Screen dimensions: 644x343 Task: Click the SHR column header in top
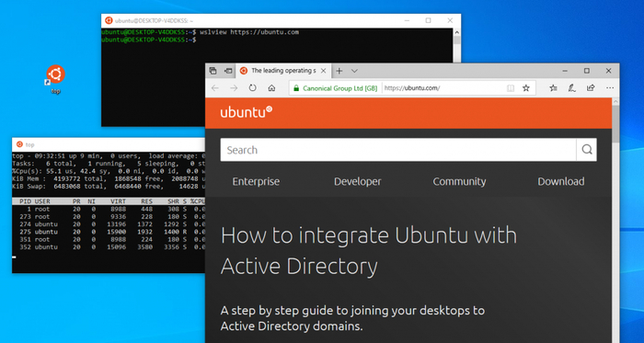pyautogui.click(x=173, y=201)
